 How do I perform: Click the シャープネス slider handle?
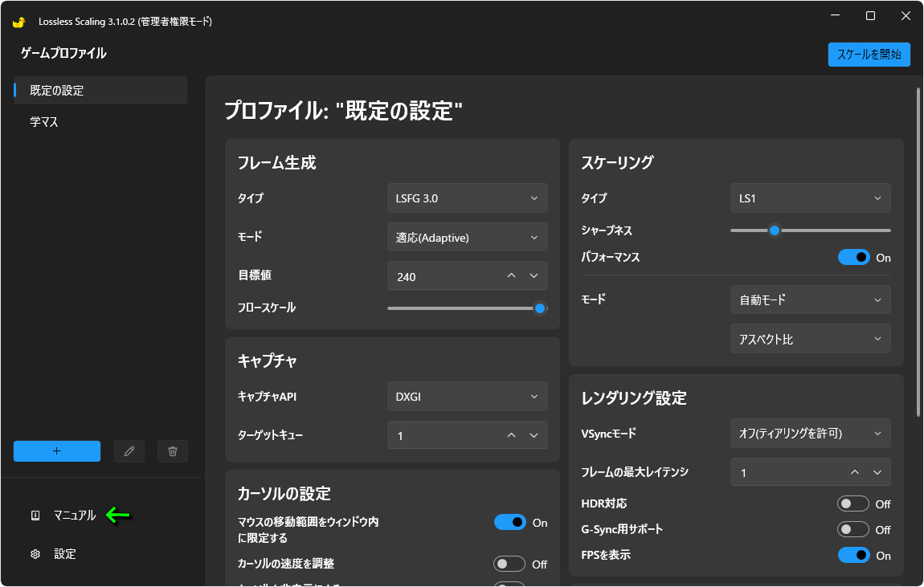coord(775,230)
